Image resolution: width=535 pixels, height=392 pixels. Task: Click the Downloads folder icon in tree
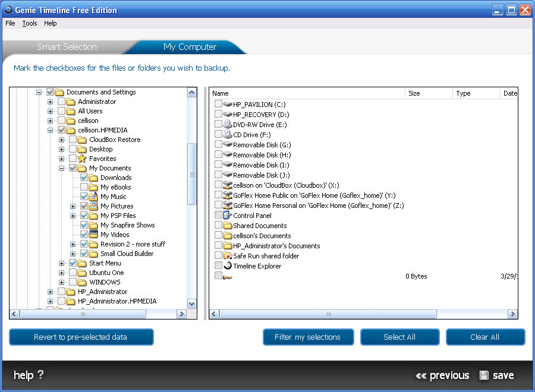pos(93,178)
